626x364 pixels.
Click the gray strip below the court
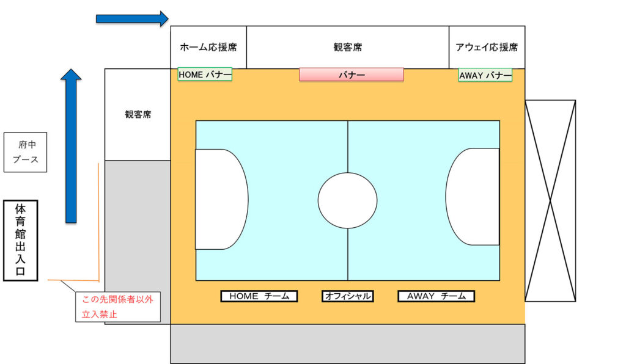pyautogui.click(x=347, y=344)
